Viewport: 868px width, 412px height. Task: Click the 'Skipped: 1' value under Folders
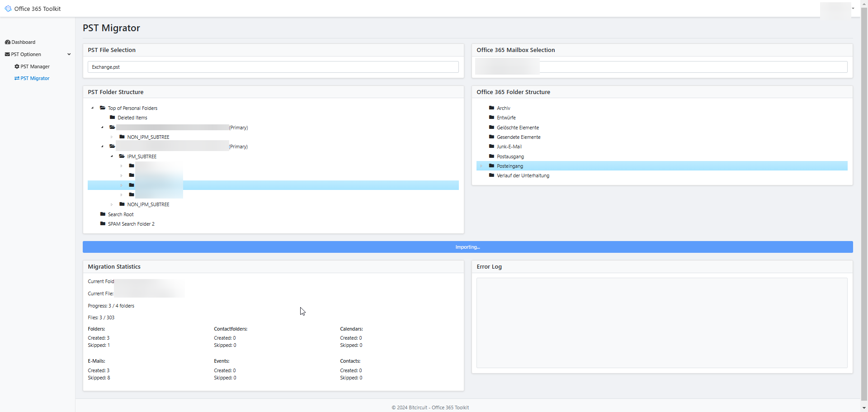pos(99,345)
